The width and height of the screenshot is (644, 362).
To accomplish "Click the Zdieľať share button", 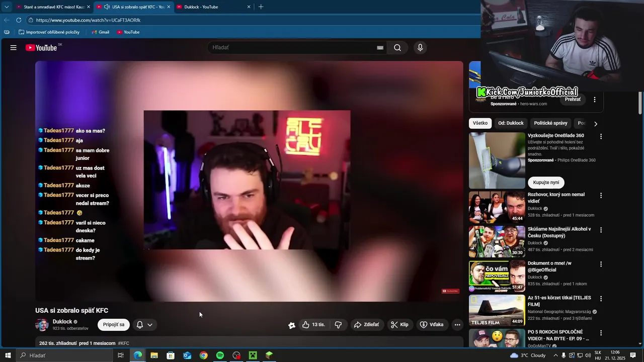I will 367,325.
